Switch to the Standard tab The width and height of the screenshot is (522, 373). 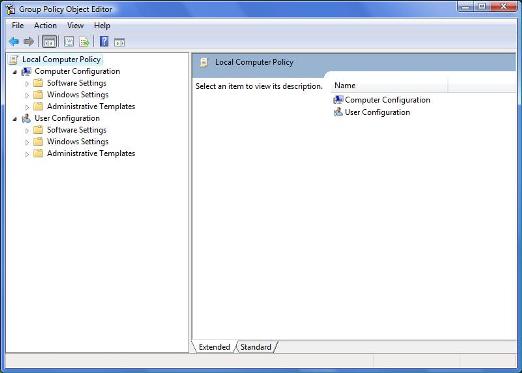click(256, 347)
